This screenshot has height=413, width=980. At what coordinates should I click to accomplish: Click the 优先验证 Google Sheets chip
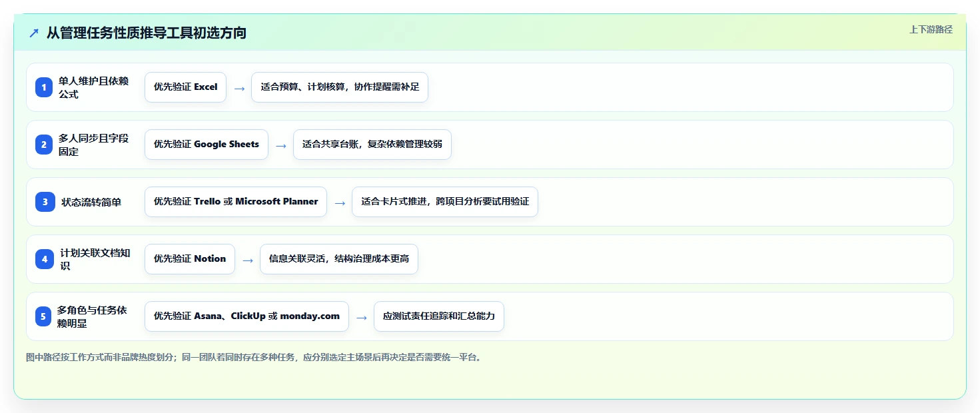(x=207, y=145)
